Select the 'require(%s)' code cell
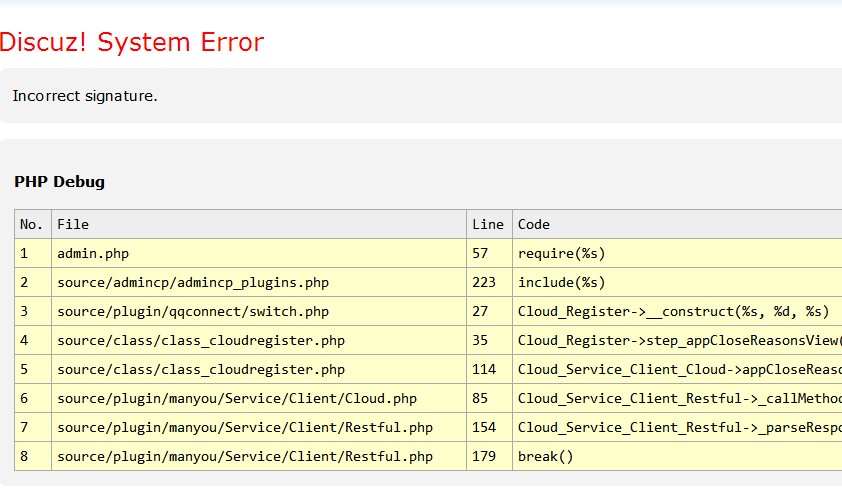Viewport: 842px width, 502px height. tap(677, 253)
